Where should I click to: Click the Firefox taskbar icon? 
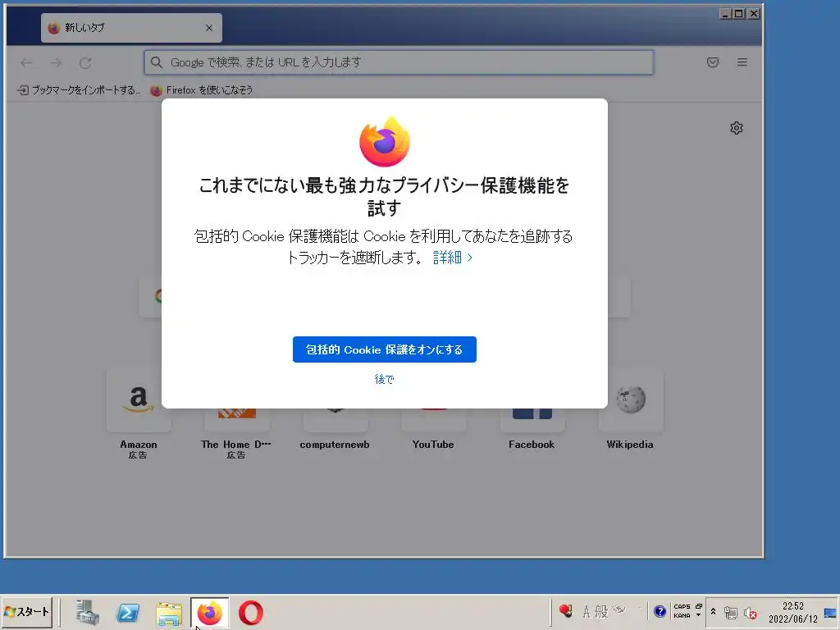(209, 612)
